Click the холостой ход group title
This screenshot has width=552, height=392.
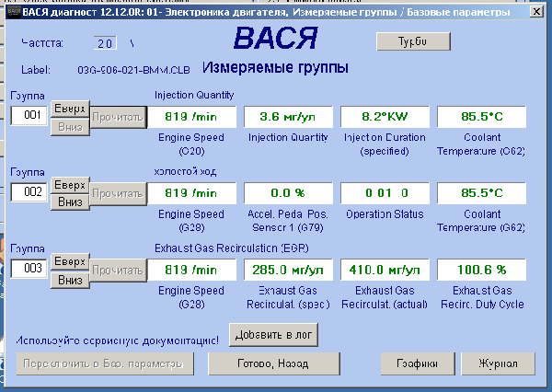tap(185, 171)
